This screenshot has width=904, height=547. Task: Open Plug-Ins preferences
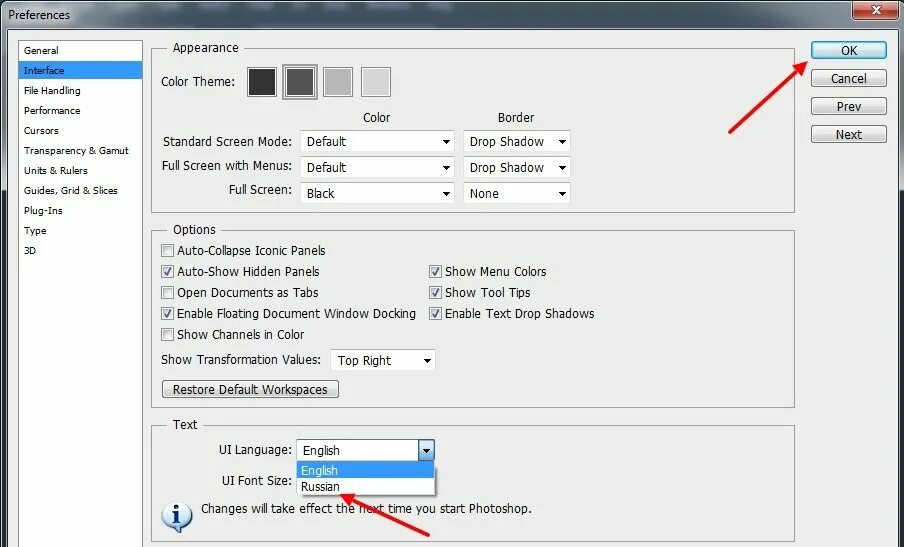tap(80, 210)
